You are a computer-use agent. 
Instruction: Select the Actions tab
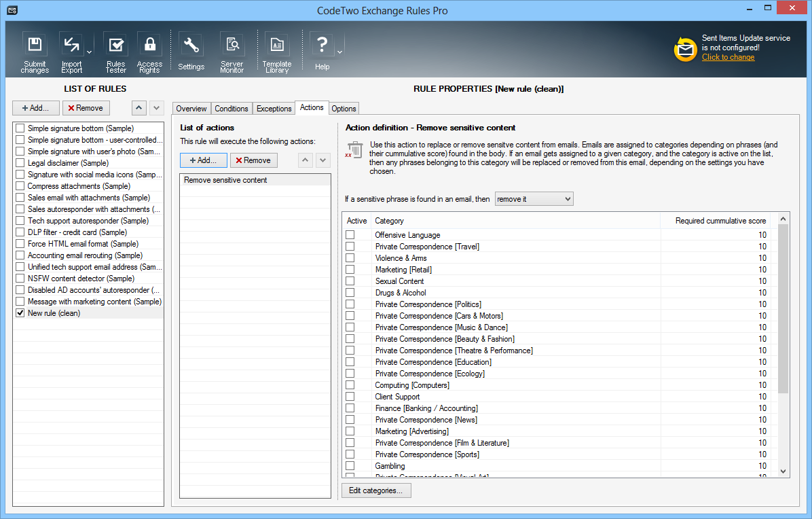312,107
